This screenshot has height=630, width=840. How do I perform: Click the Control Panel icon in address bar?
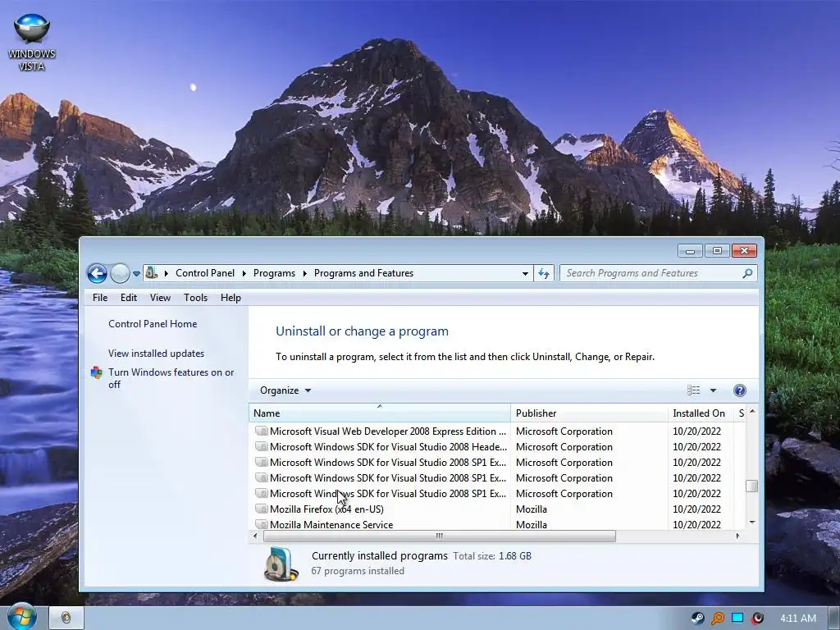[152, 272]
